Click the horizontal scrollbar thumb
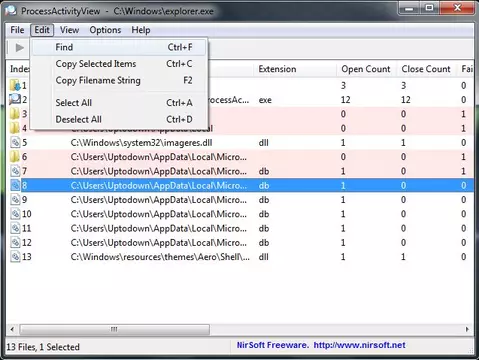This screenshot has width=479, height=360. pos(114,330)
